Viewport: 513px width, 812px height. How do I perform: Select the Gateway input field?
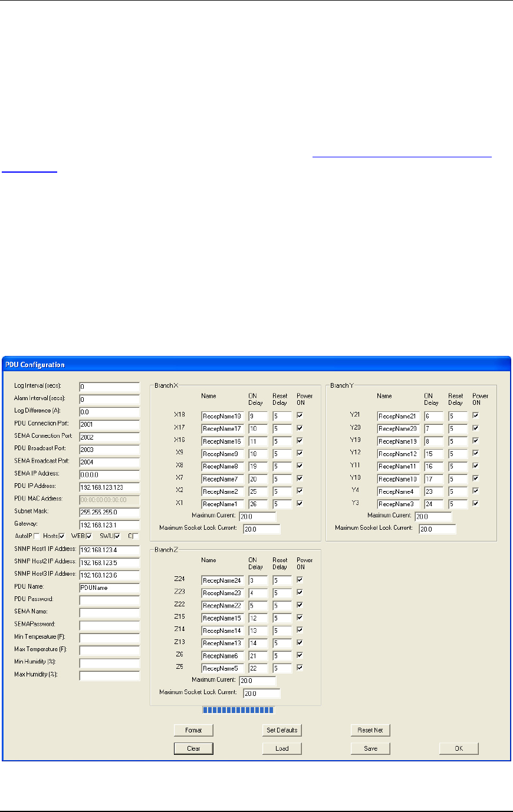(109, 524)
